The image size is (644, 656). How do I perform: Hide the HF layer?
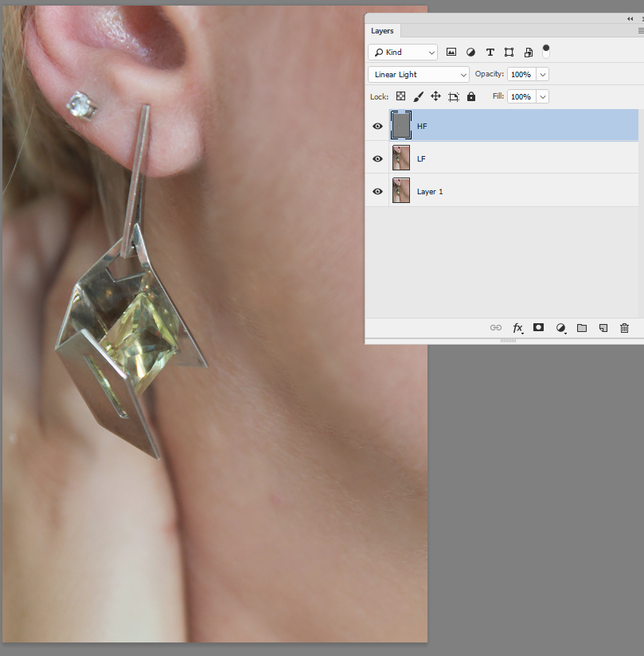[x=377, y=126]
